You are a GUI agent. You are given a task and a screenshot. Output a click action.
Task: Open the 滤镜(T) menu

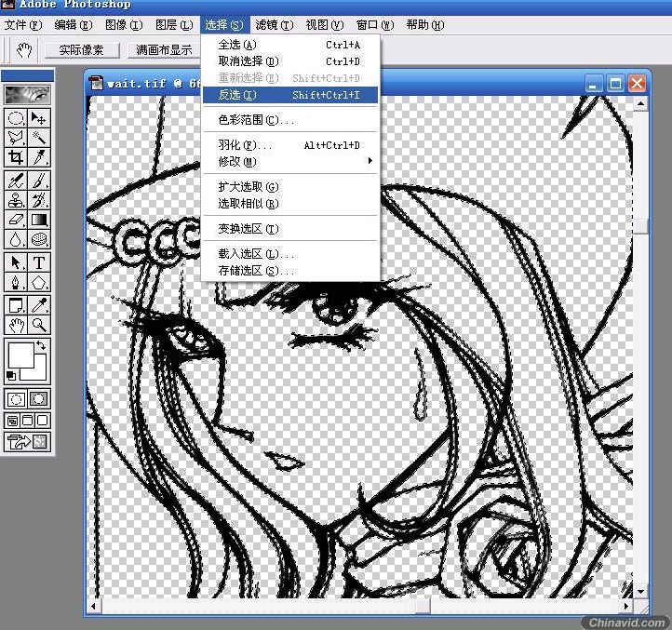click(x=275, y=25)
